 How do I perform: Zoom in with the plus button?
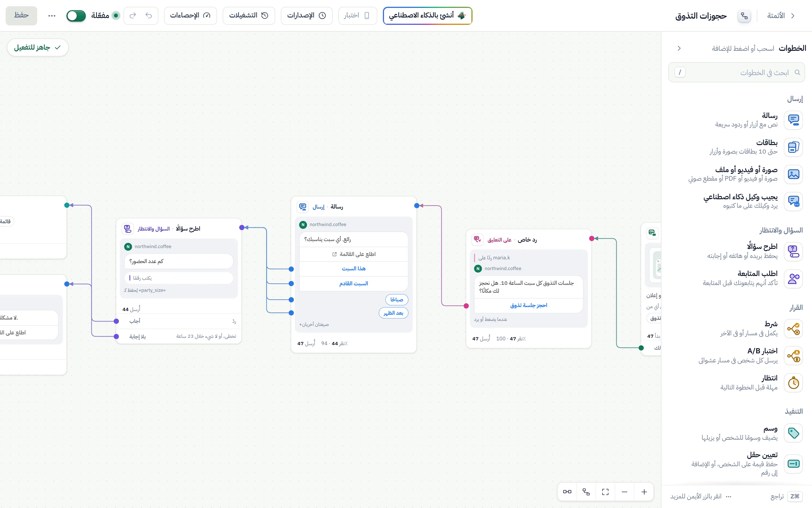pyautogui.click(x=644, y=492)
